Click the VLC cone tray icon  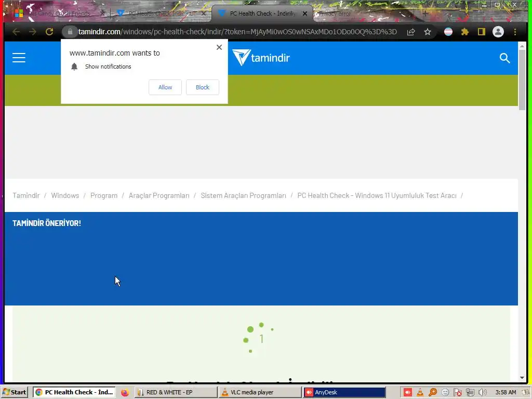pos(420,393)
